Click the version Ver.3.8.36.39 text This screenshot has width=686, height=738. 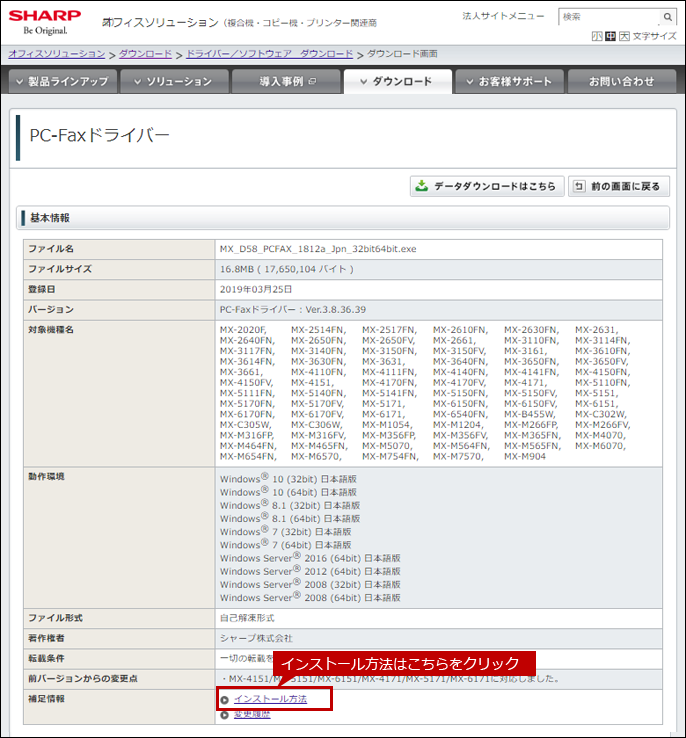pyautogui.click(x=335, y=310)
